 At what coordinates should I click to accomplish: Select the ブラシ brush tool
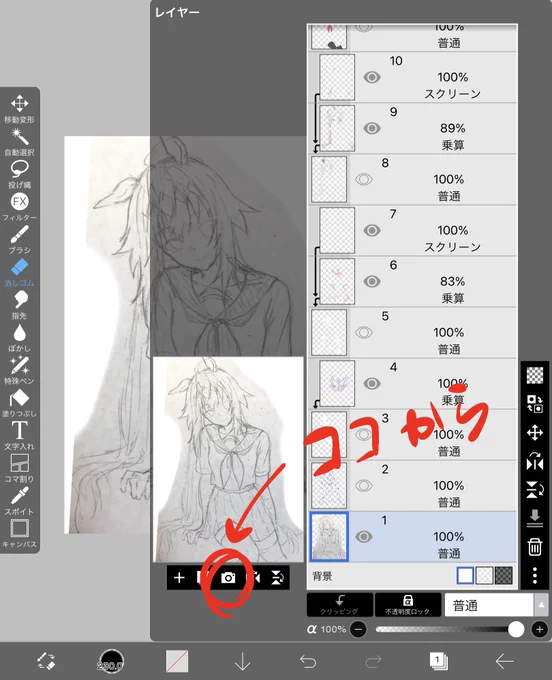pyautogui.click(x=19, y=239)
